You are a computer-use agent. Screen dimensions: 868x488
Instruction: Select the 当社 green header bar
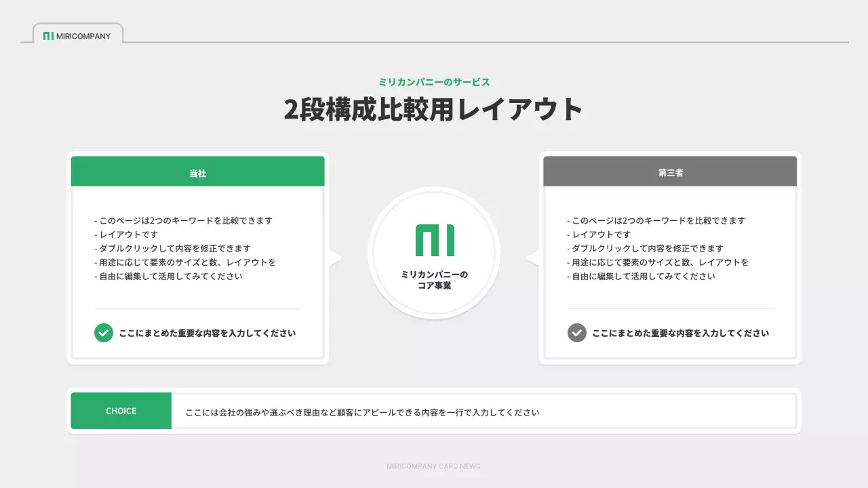point(197,172)
